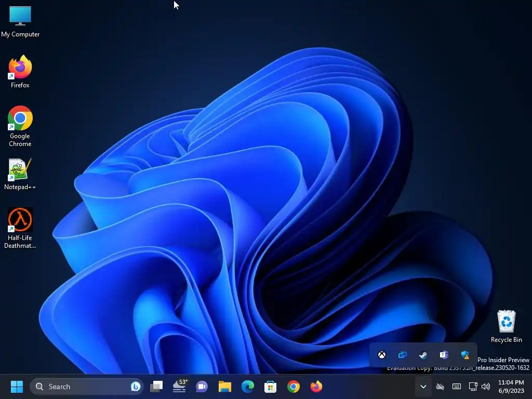Open the touch keyboard tray icon
532x399 pixels.
(x=457, y=387)
